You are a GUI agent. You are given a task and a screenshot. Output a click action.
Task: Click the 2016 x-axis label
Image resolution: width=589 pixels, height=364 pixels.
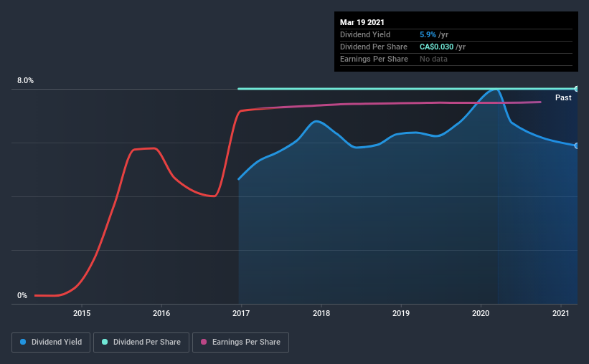pos(161,313)
